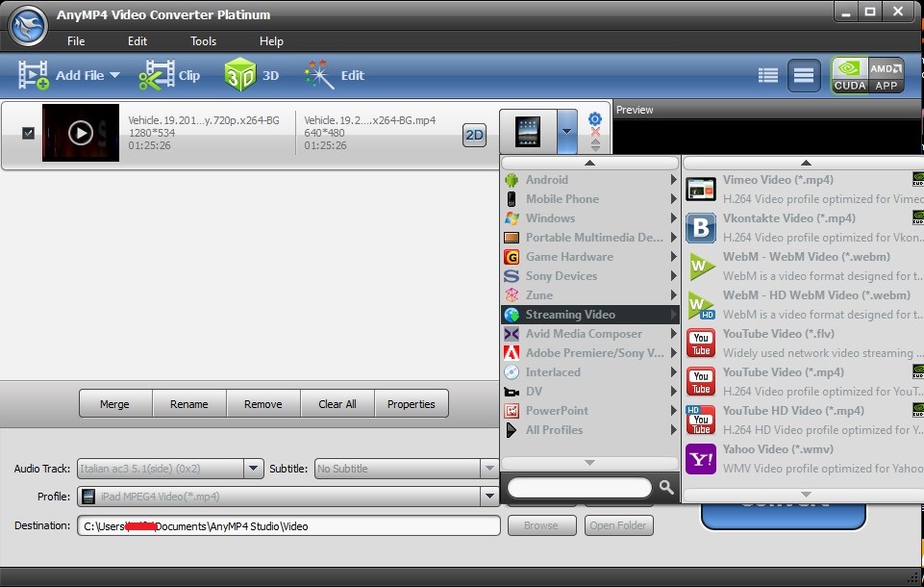Click the Interlaced disc icon
This screenshot has width=924, height=587.
click(x=512, y=372)
